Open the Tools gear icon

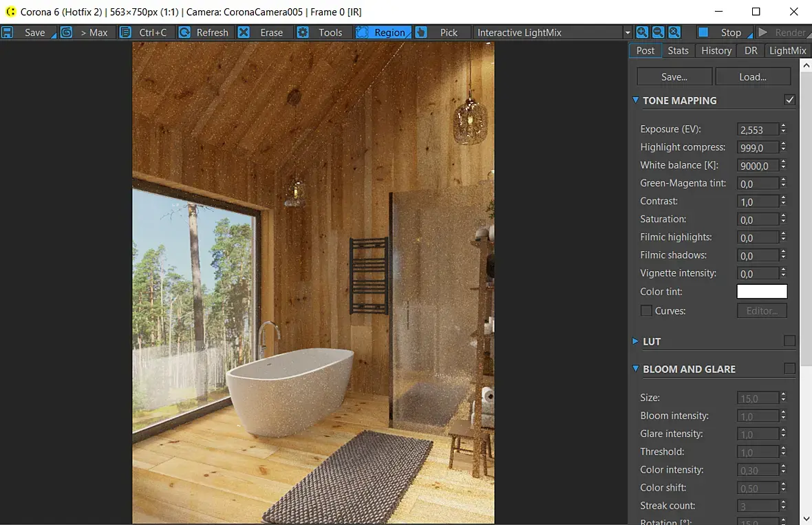point(303,32)
